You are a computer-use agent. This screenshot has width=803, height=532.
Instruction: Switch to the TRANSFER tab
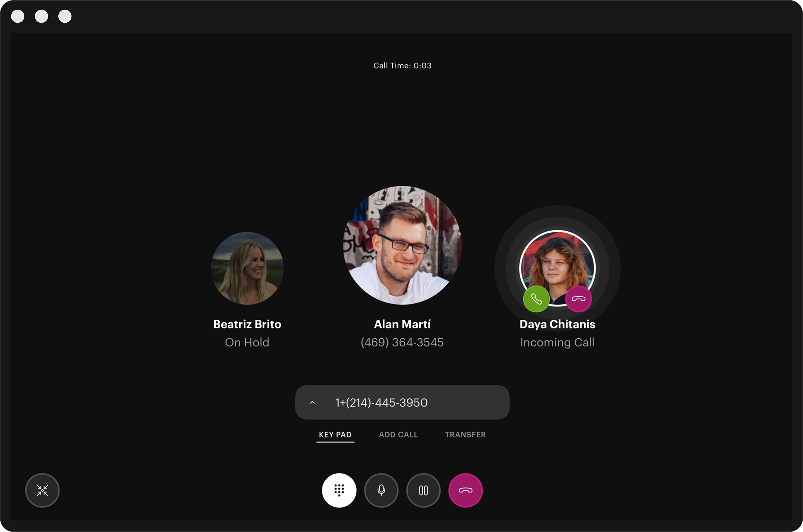click(465, 435)
